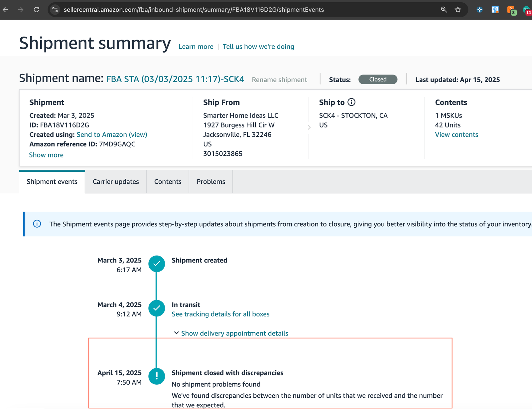Click the Smarter Home Ideas LLC text
The height and width of the screenshot is (409, 532).
click(241, 115)
